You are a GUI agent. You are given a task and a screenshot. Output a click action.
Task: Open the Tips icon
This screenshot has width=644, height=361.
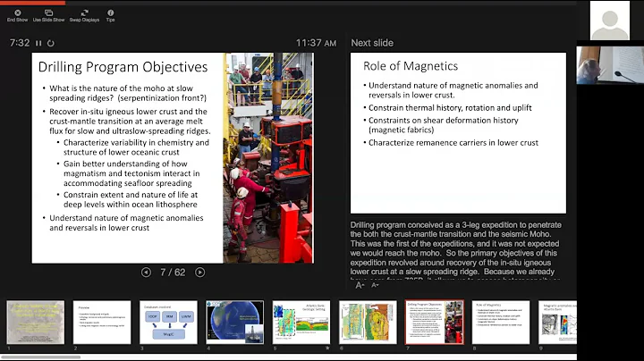point(111,15)
